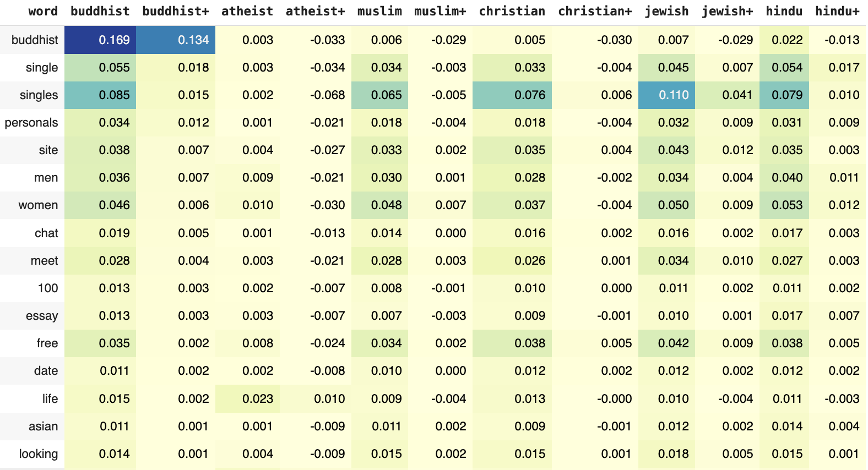The height and width of the screenshot is (470, 868).
Task: Select the 0.110 jewish singles cell
Action: 666,95
